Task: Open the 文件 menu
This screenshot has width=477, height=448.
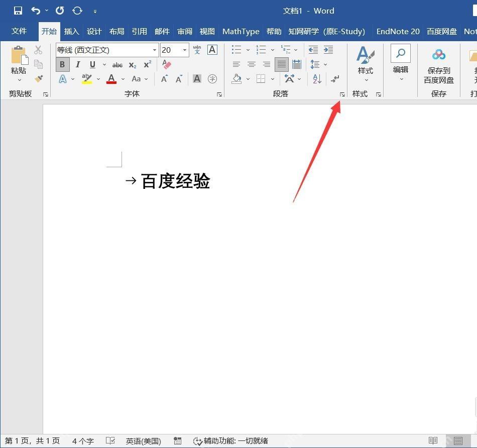Action: pyautogui.click(x=19, y=31)
